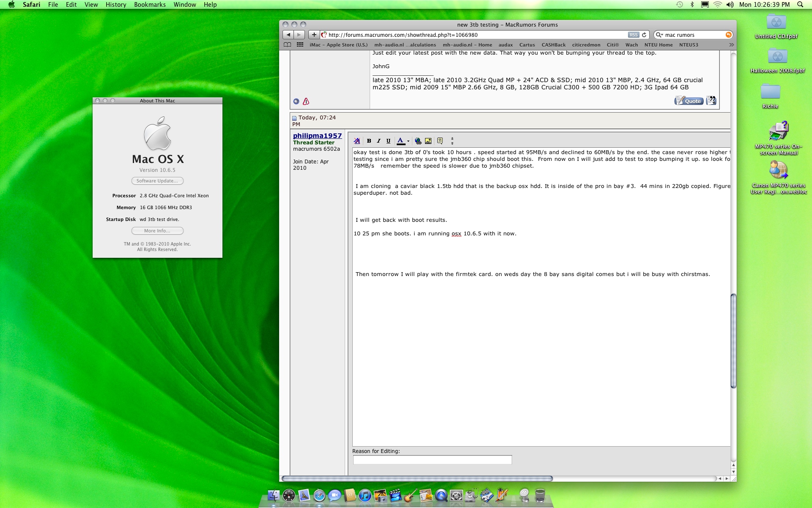Image resolution: width=812 pixels, height=508 pixels.
Task: Click the orange snapback icon in search
Action: tap(728, 35)
